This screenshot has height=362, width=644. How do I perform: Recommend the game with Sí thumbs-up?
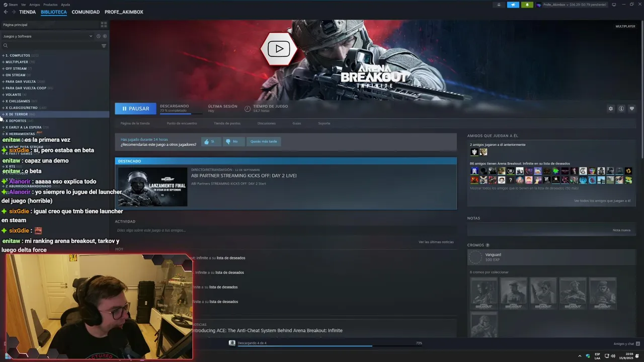(x=211, y=142)
